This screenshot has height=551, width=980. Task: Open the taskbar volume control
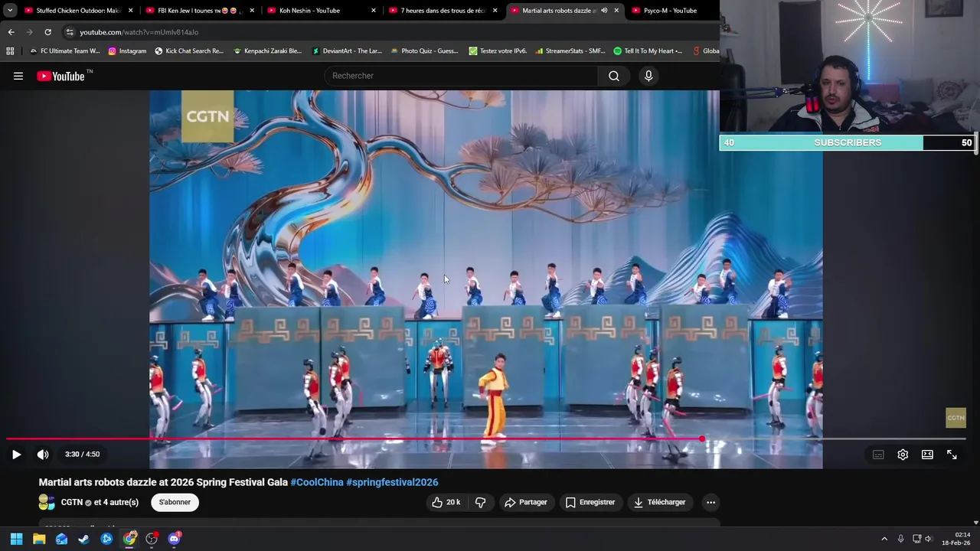[x=929, y=539]
